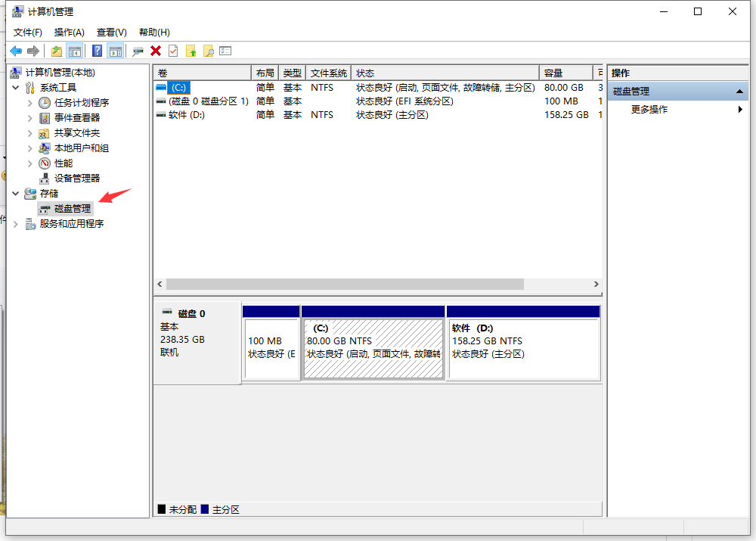This screenshot has width=756, height=541.
Task: Click More Actions in the Actions pane
Action: [649, 110]
